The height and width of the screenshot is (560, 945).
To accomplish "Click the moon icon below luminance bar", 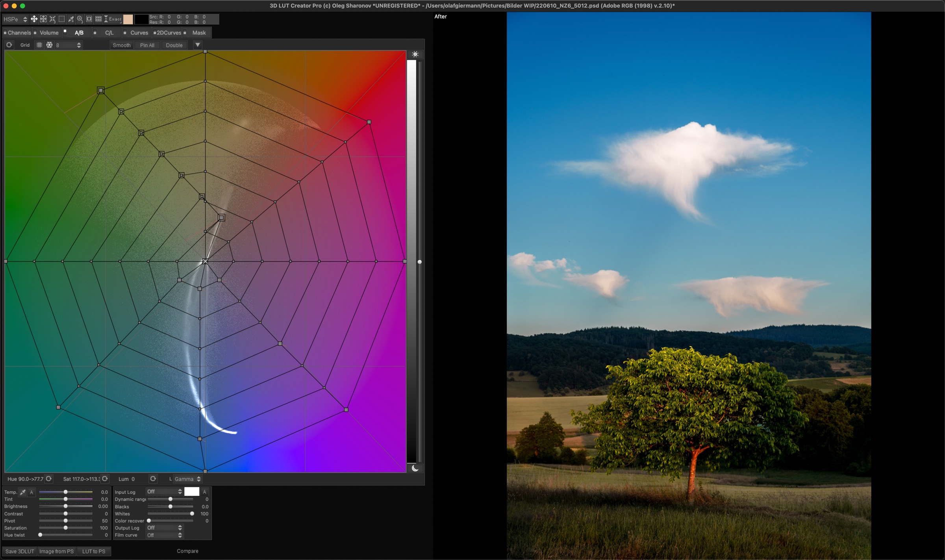I will [x=415, y=468].
